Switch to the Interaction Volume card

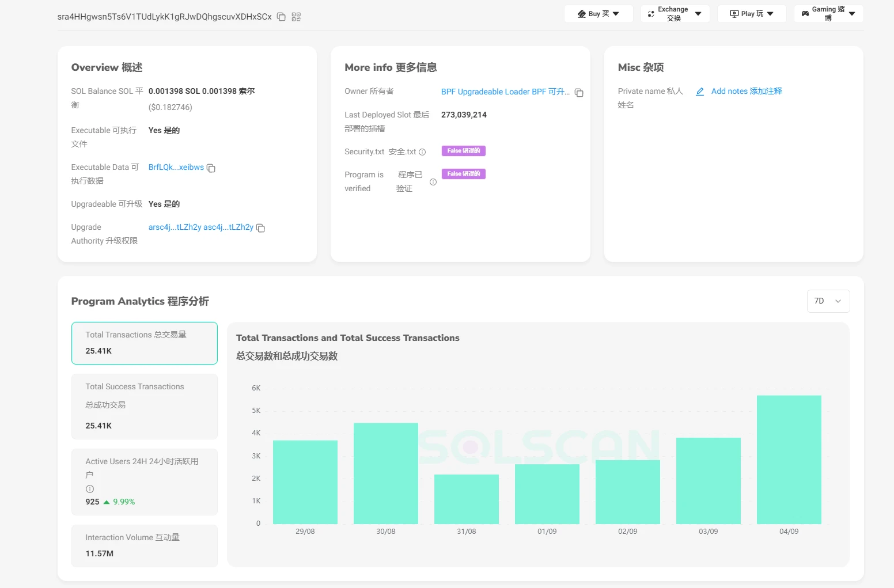[144, 545]
